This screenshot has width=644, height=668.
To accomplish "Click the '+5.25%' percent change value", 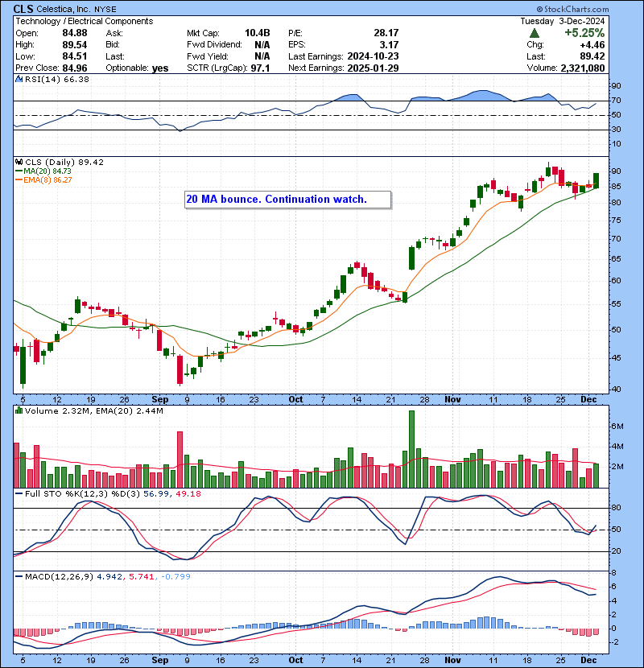I will (x=584, y=33).
